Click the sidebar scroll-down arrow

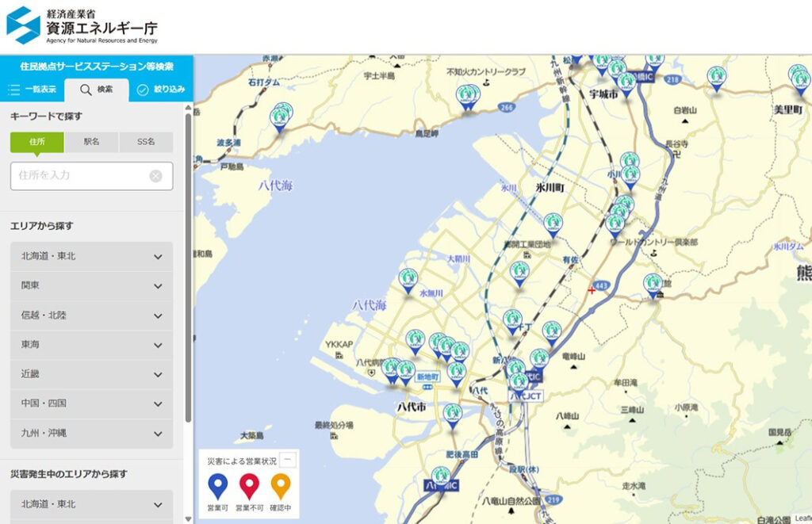pos(188,518)
